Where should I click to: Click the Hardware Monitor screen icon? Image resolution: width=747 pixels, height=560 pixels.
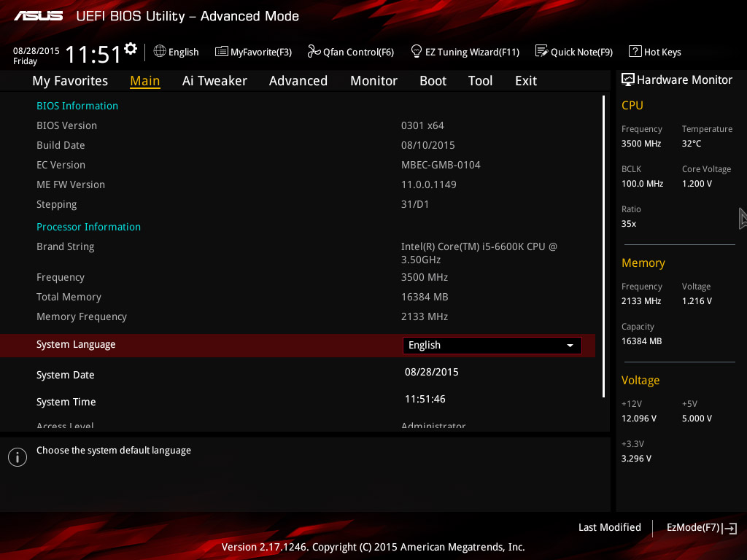(628, 79)
